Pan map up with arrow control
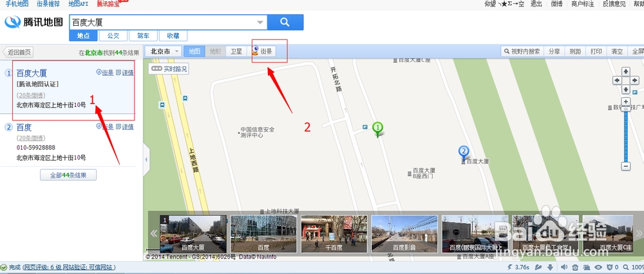 pyautogui.click(x=625, y=71)
